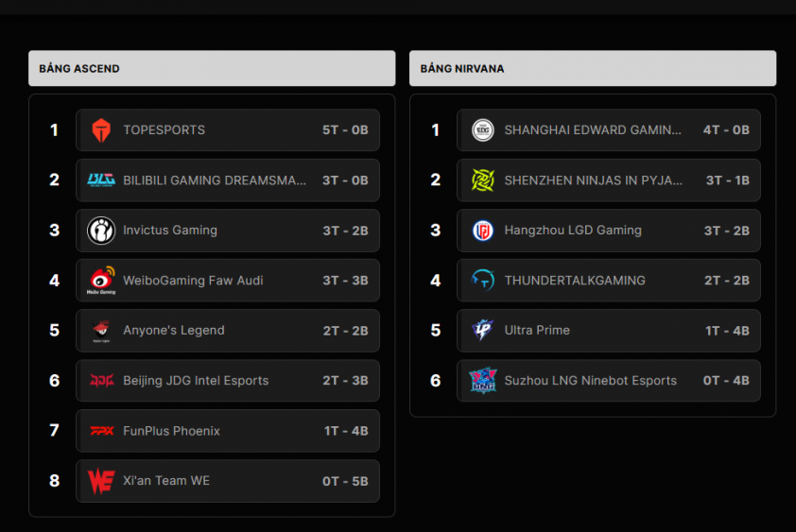Click the Xi'an Team WE name
This screenshot has width=796, height=532.
click(166, 481)
